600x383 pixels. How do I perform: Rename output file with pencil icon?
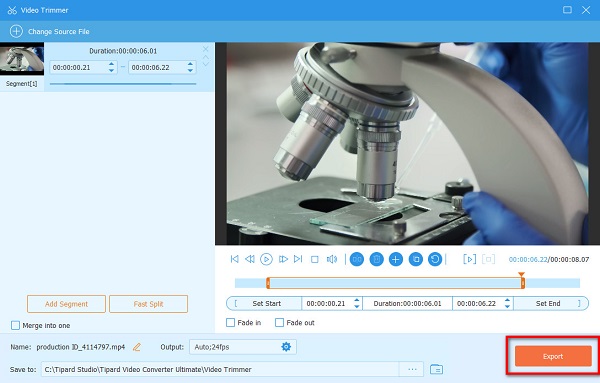pos(137,347)
